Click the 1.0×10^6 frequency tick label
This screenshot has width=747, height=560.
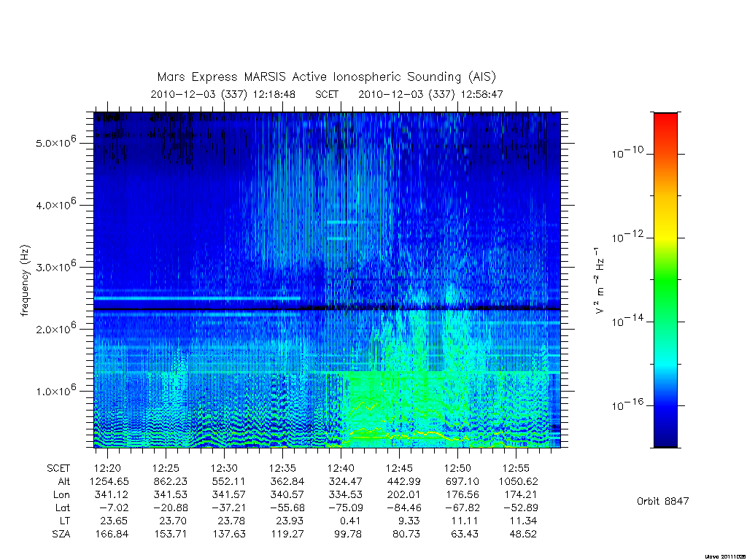click(55, 391)
